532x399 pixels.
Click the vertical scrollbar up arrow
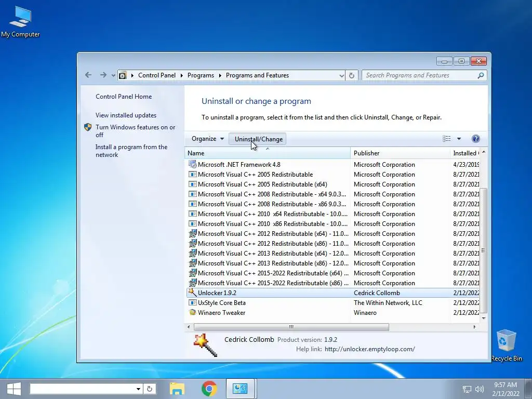484,152
